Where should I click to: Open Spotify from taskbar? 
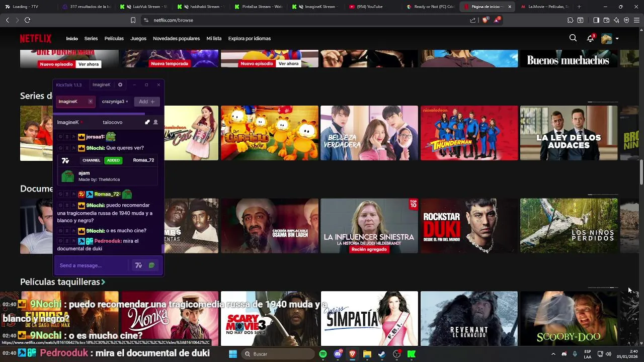coord(323,354)
